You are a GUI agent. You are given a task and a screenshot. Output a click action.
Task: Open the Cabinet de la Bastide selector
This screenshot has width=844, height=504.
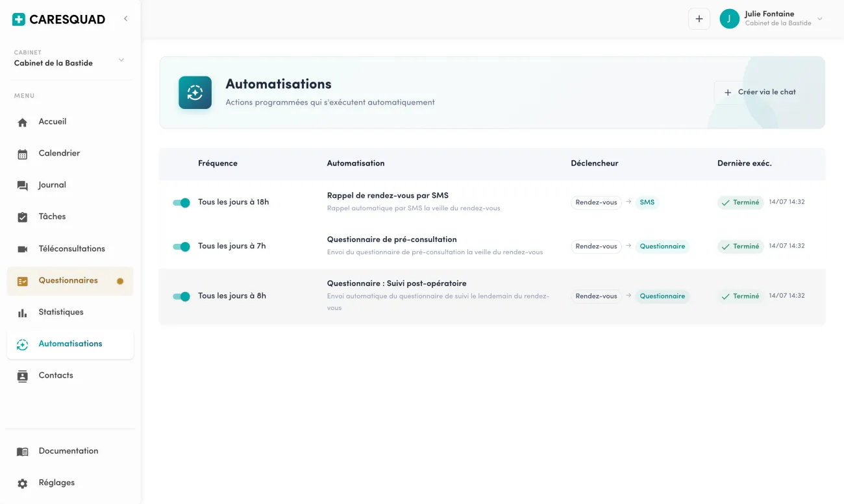point(70,58)
